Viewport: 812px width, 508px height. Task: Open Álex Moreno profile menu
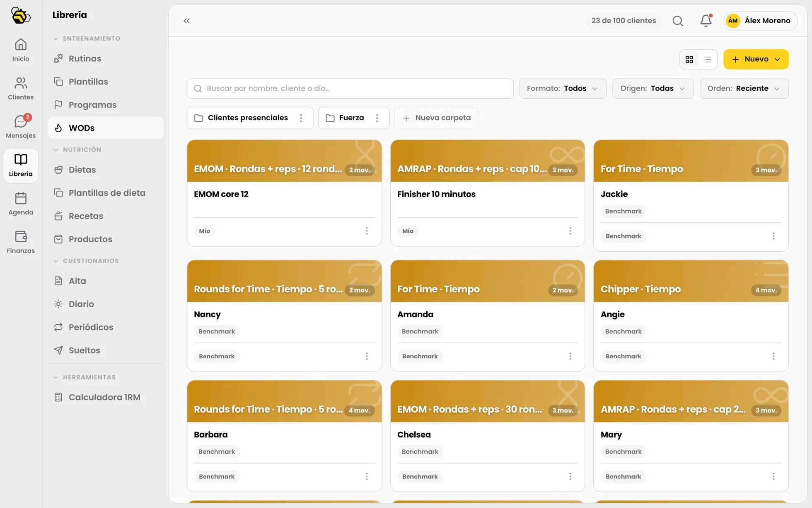(x=760, y=21)
